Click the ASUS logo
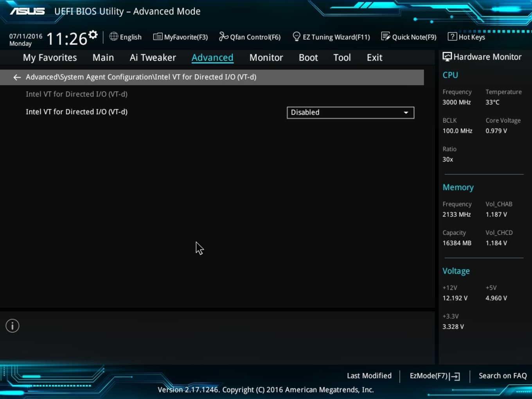The width and height of the screenshot is (532, 399). click(x=27, y=11)
